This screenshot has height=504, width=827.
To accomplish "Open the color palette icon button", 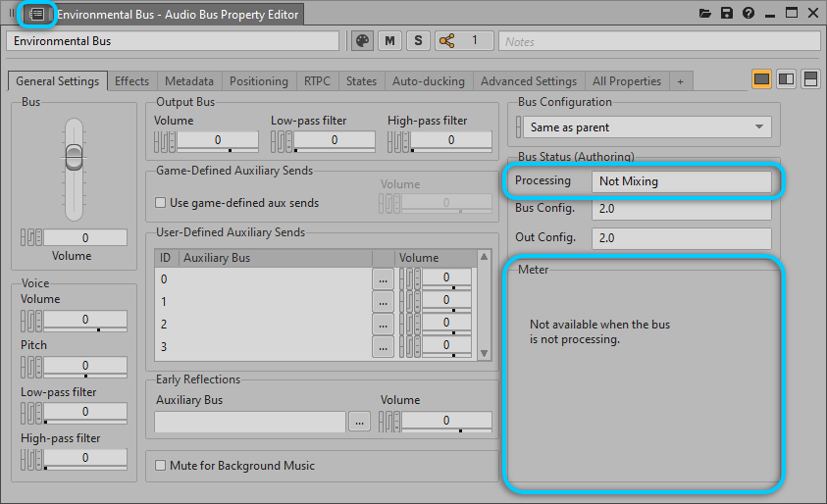I will pos(362,41).
